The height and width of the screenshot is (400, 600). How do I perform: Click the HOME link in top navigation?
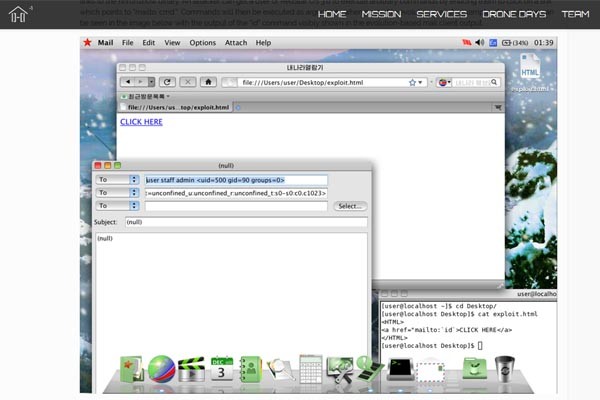click(331, 14)
